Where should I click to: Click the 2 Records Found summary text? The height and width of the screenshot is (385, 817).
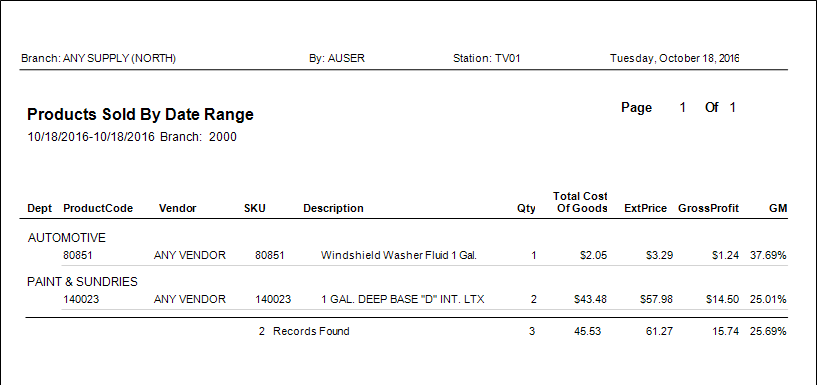(304, 331)
